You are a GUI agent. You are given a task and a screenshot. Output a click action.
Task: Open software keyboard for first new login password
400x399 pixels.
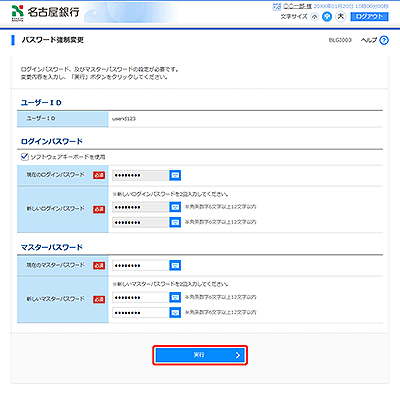[x=175, y=207]
